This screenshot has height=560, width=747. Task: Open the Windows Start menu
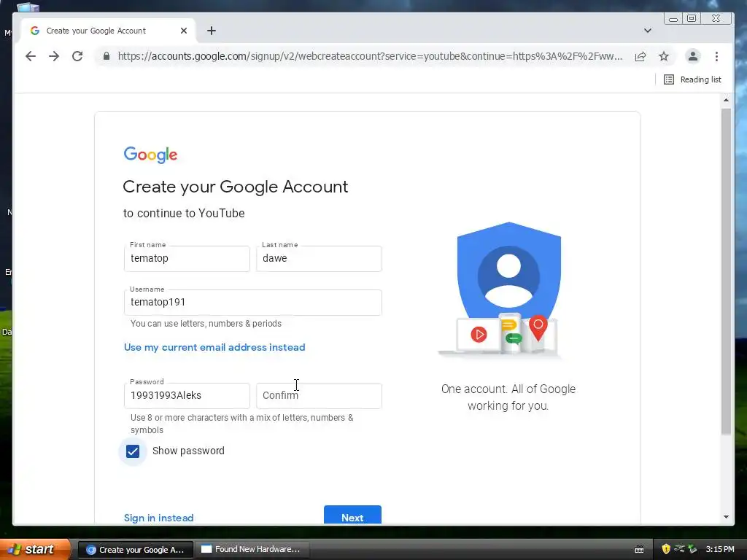(34, 549)
